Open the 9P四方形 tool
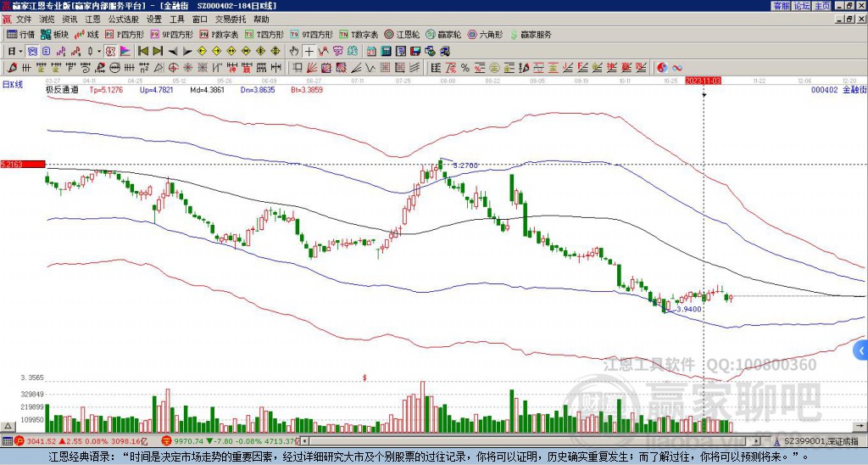 (171, 34)
